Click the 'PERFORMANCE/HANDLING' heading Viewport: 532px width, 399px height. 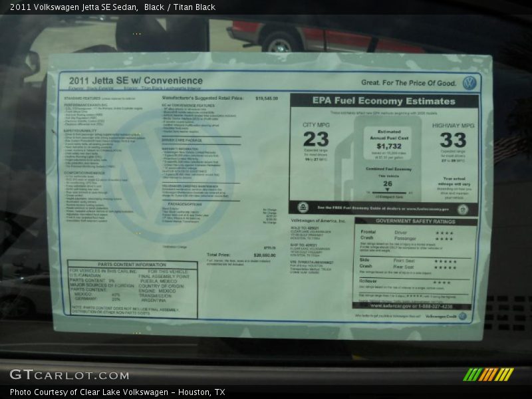click(86, 105)
